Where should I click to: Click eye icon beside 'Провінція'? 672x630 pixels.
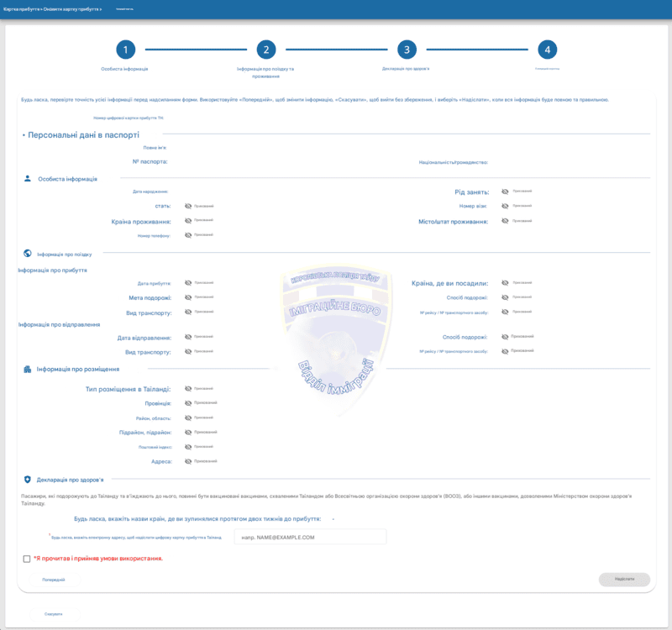188,403
